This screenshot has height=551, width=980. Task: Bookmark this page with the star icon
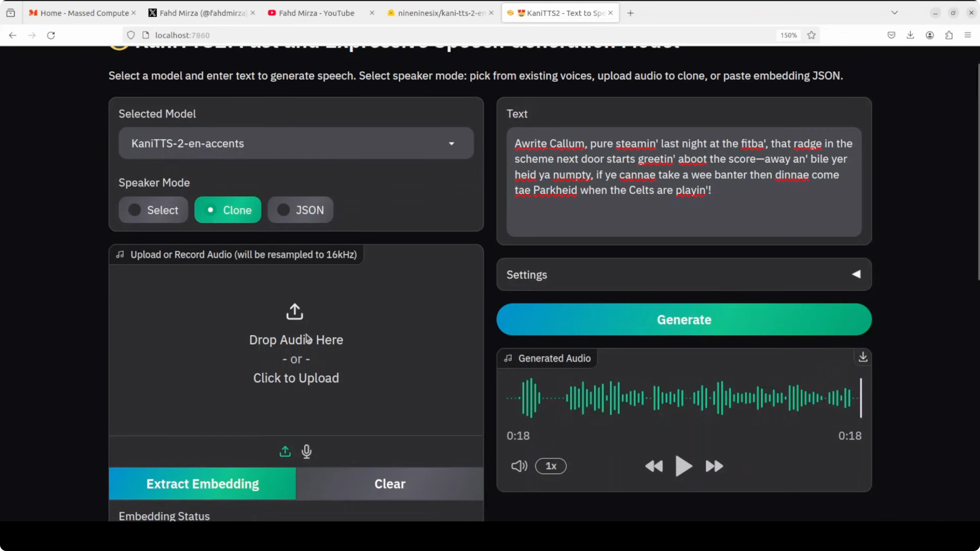click(x=811, y=35)
